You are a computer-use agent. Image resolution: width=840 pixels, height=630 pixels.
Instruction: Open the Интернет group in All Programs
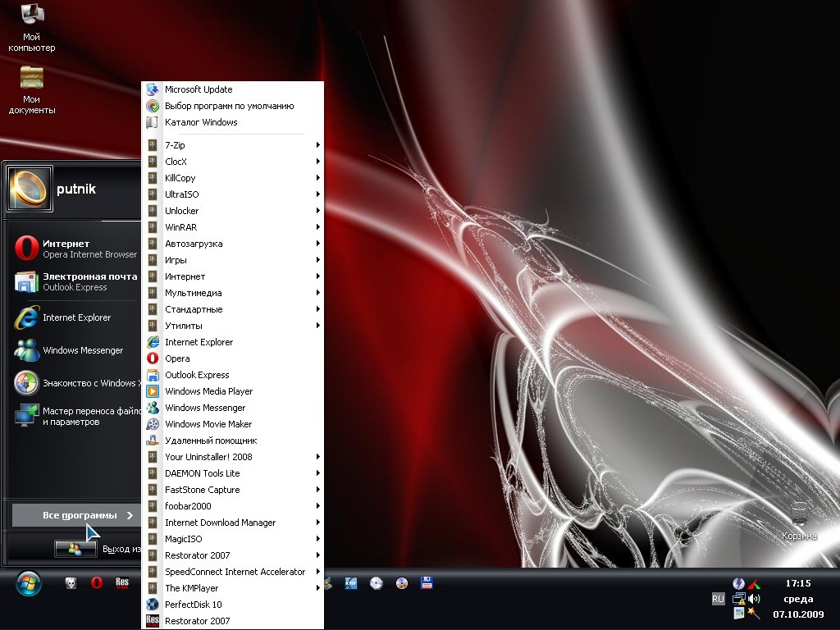click(232, 276)
